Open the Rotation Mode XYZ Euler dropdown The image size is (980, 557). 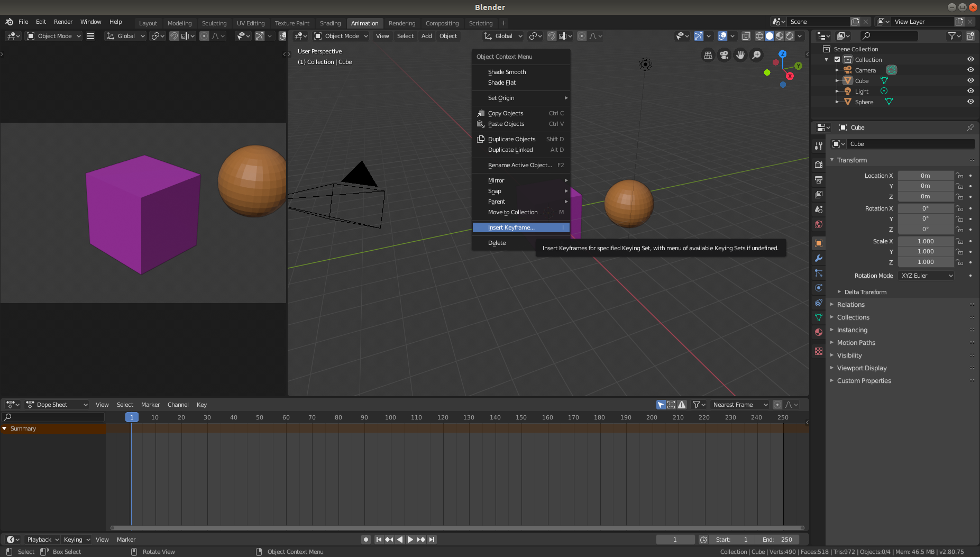click(926, 276)
